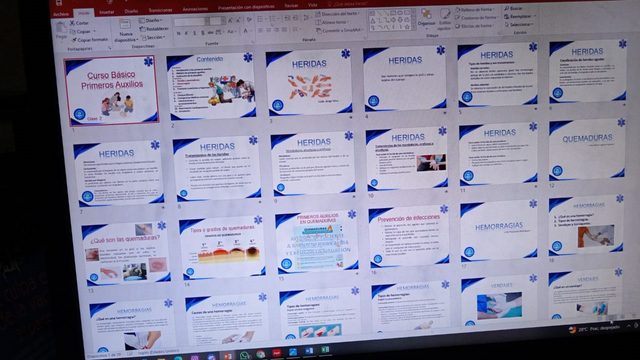The width and height of the screenshot is (640, 360).
Task: Open PowerPoint in the taskbar
Action: point(228,356)
